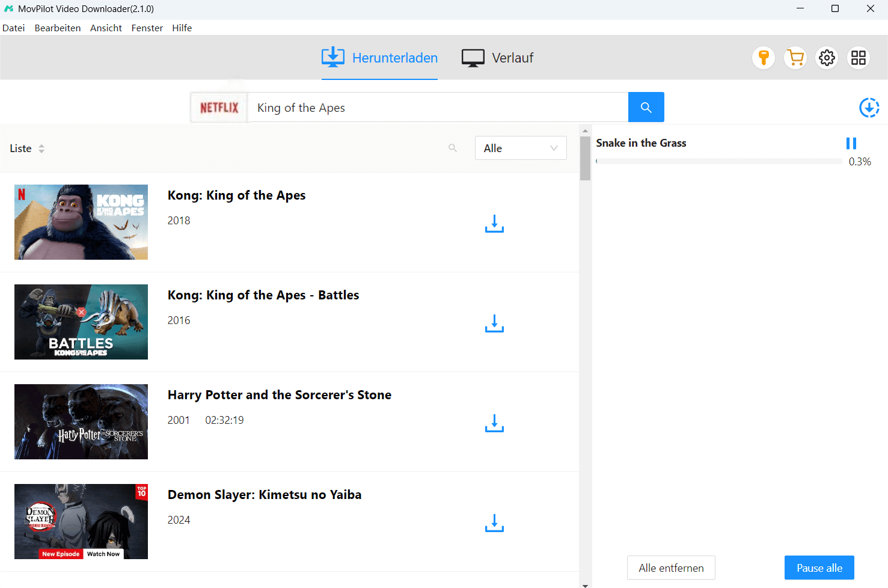Click the 02:32:19 duration text
The image size is (888, 588).
coord(224,420)
